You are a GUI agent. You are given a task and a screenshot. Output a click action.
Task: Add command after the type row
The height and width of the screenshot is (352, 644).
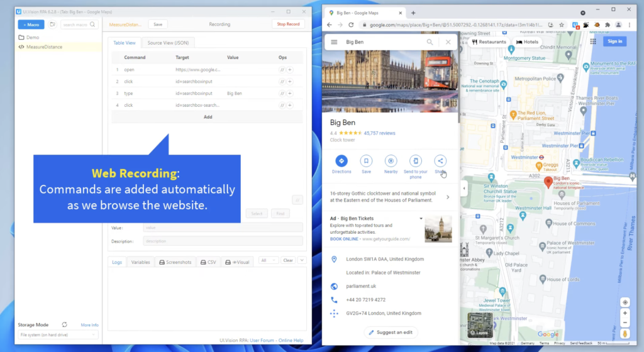click(289, 94)
